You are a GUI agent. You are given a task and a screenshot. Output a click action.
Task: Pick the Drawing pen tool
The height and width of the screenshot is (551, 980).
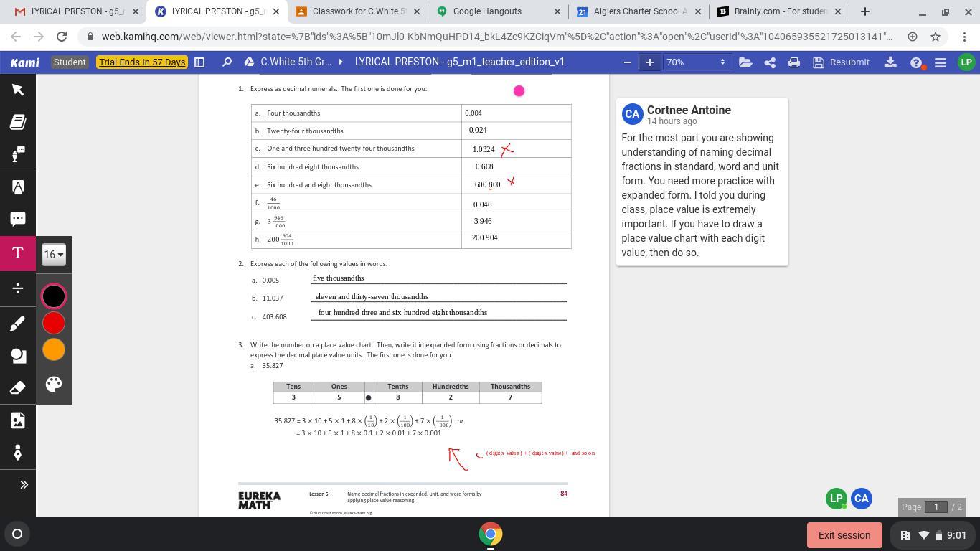[x=18, y=324]
